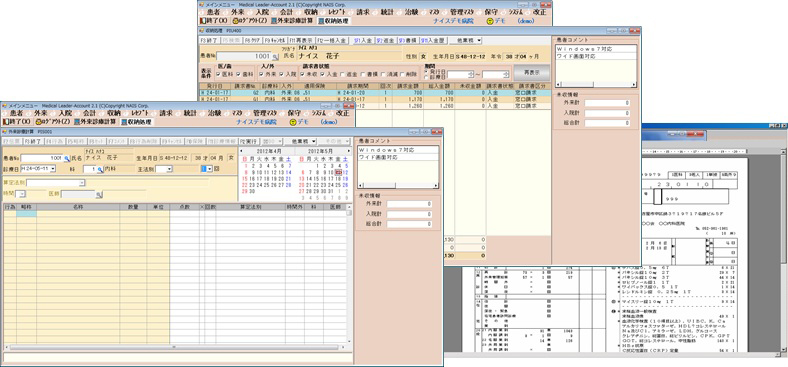Click the horizontal scrollbar under the 外来診療計算 table
This screenshot has height=367, width=788.
point(174,347)
